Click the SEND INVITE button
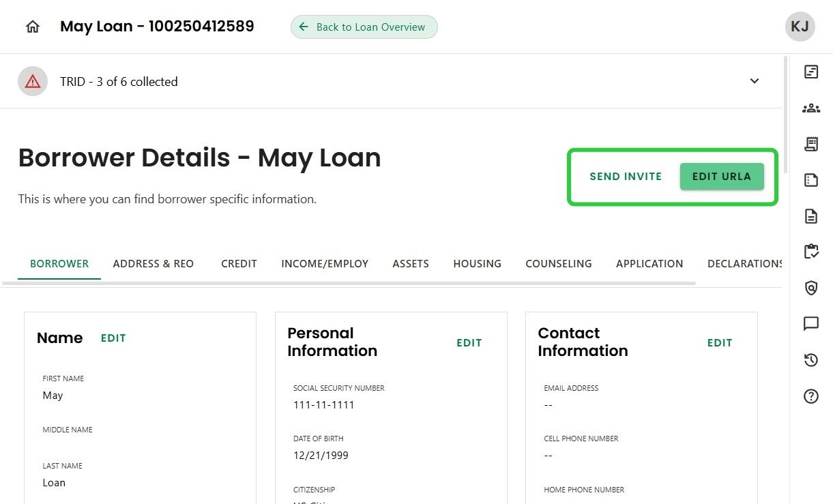833x504 pixels. pyautogui.click(x=626, y=176)
